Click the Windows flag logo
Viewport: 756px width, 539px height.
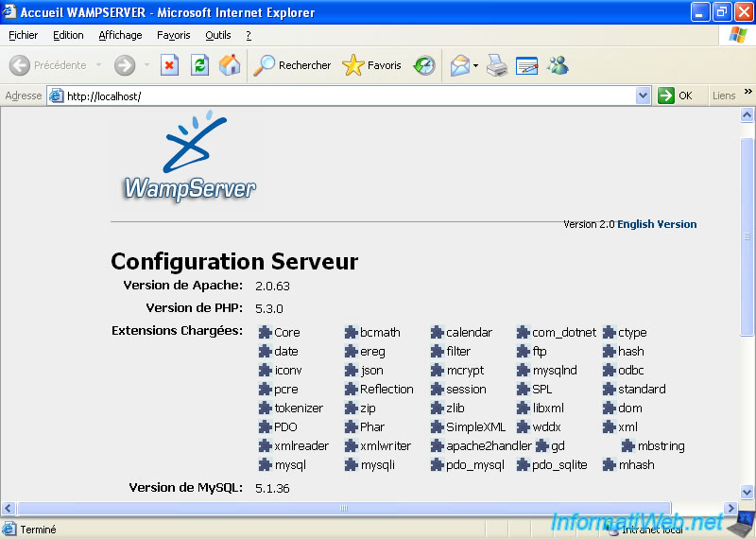[738, 35]
